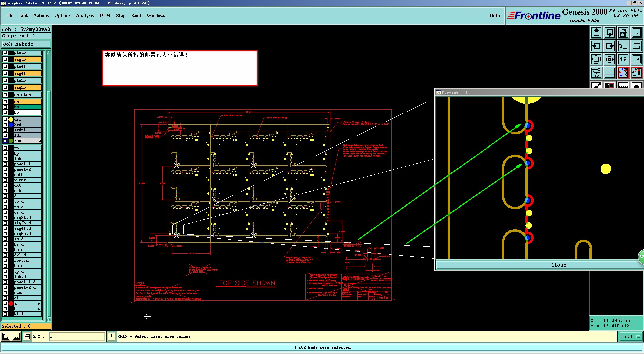This screenshot has width=644, height=354.
Task: Toggle the sig4t layer checkbox
Action: click(5, 73)
